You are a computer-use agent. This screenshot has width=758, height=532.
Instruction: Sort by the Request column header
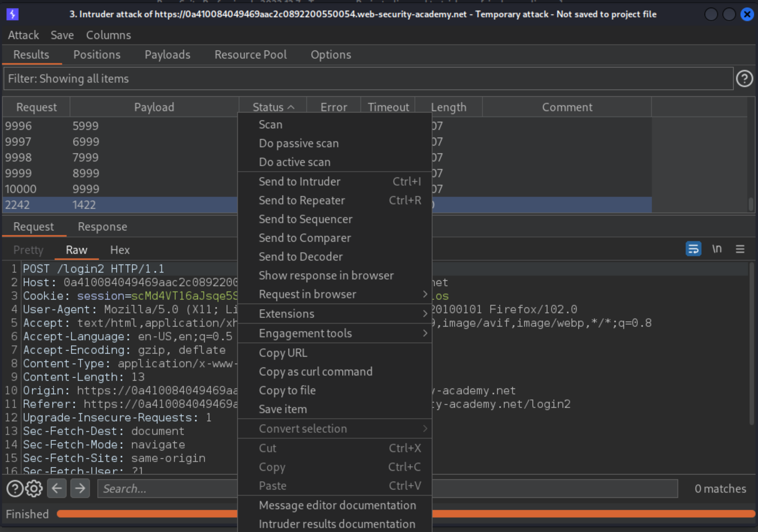pyautogui.click(x=36, y=107)
